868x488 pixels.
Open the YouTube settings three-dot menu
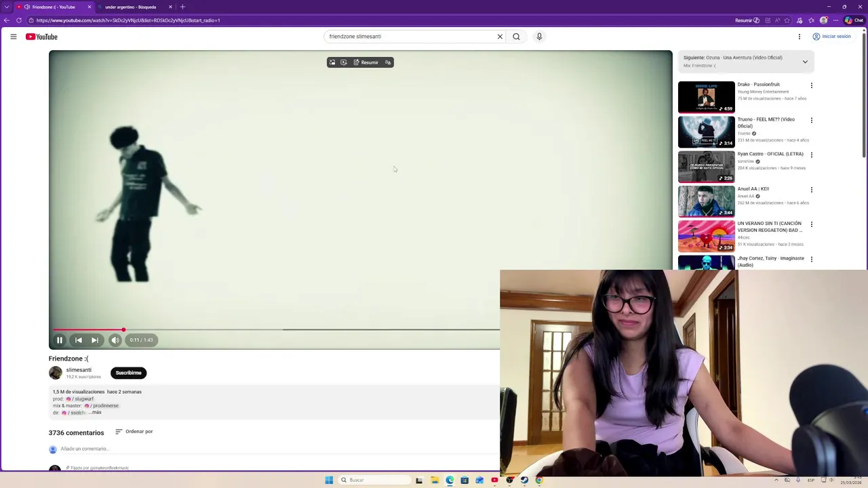click(799, 37)
